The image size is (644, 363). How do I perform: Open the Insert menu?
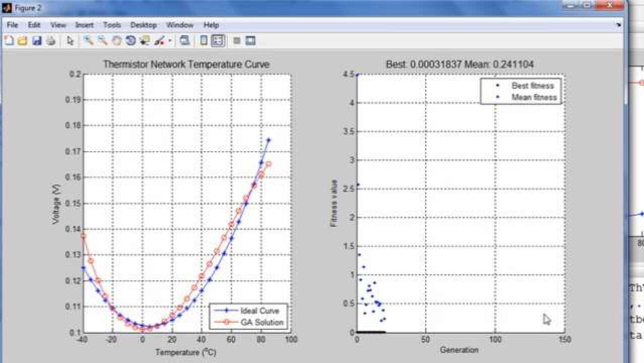(x=84, y=25)
